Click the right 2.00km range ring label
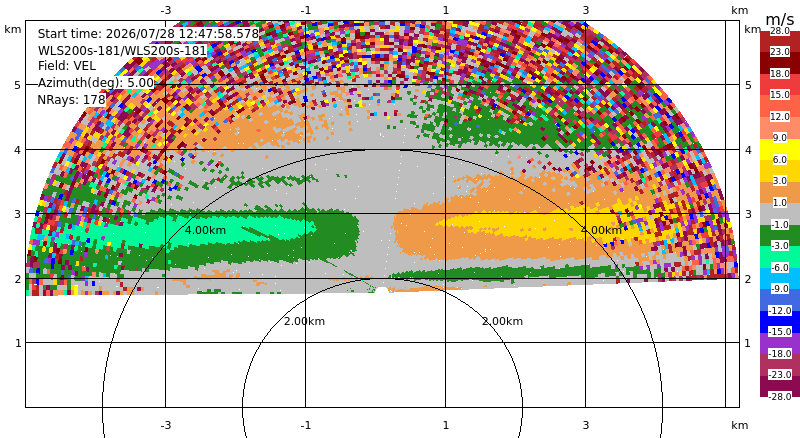The width and height of the screenshot is (800, 438). pyautogui.click(x=503, y=321)
